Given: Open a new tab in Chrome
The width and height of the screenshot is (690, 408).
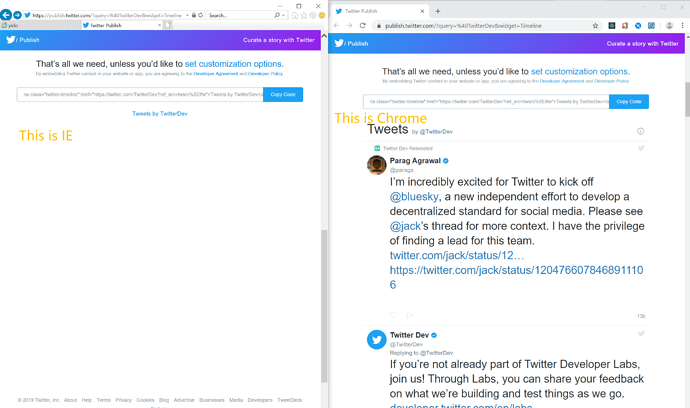Looking at the screenshot, I should (437, 11).
